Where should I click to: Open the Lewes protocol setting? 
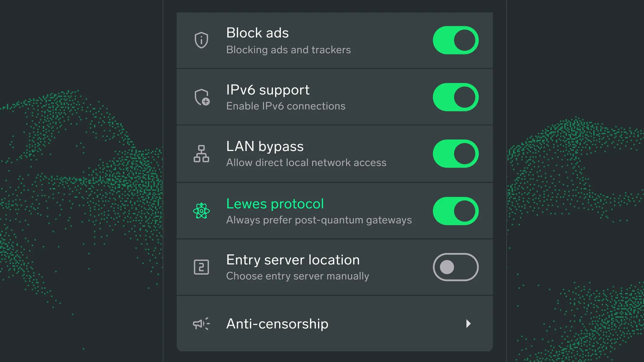point(275,203)
